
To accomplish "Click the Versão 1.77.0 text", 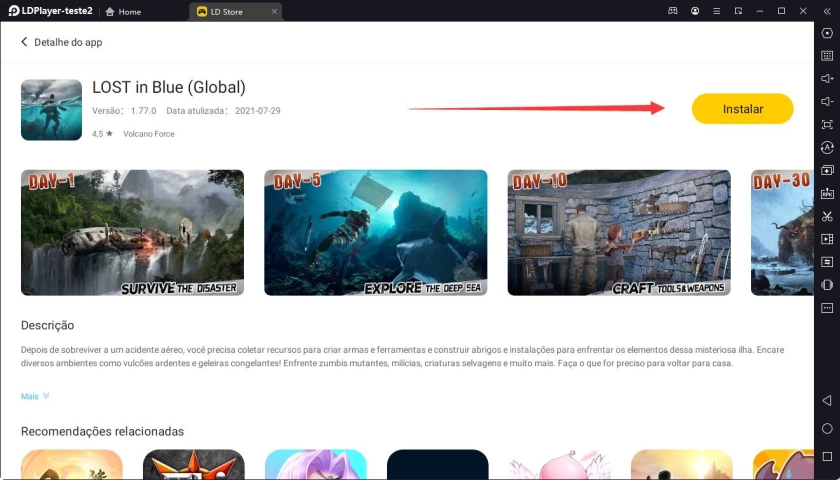I will click(x=124, y=111).
